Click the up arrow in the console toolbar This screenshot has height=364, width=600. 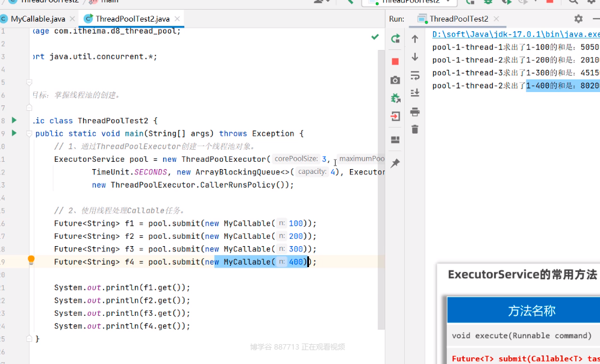(x=415, y=39)
